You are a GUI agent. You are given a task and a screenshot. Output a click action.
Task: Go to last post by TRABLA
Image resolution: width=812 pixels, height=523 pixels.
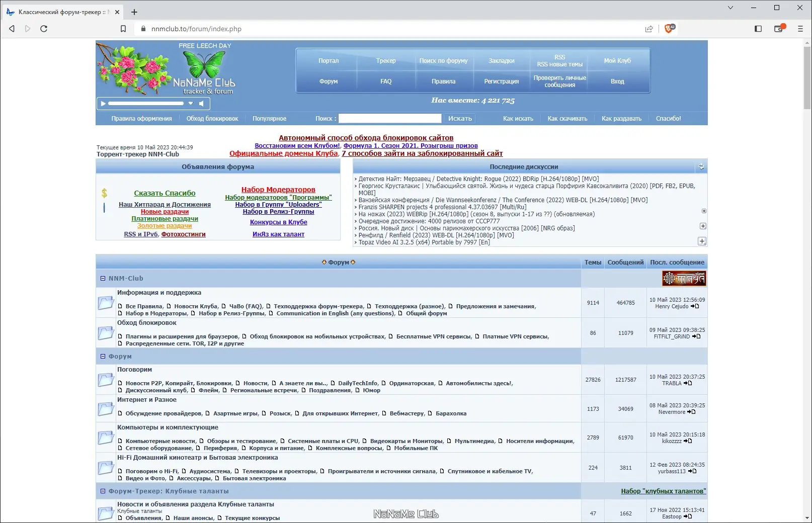point(688,383)
